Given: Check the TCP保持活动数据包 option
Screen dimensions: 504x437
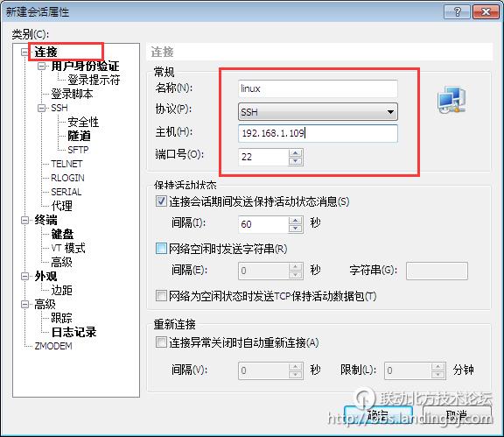Looking at the screenshot, I should [161, 295].
